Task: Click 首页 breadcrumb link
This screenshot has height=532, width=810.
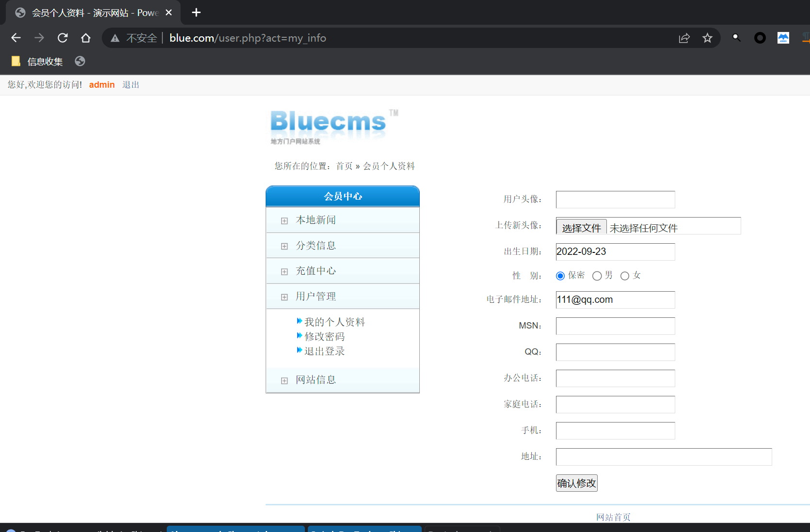Action: click(x=344, y=166)
